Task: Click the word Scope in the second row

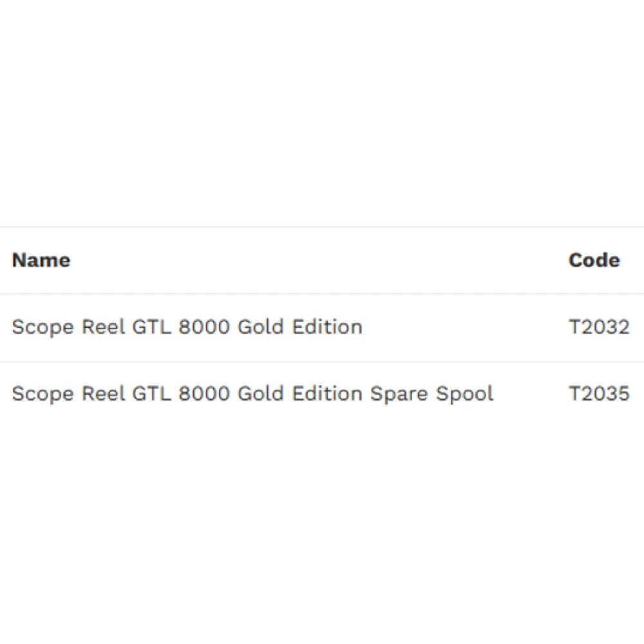Action: point(43,393)
